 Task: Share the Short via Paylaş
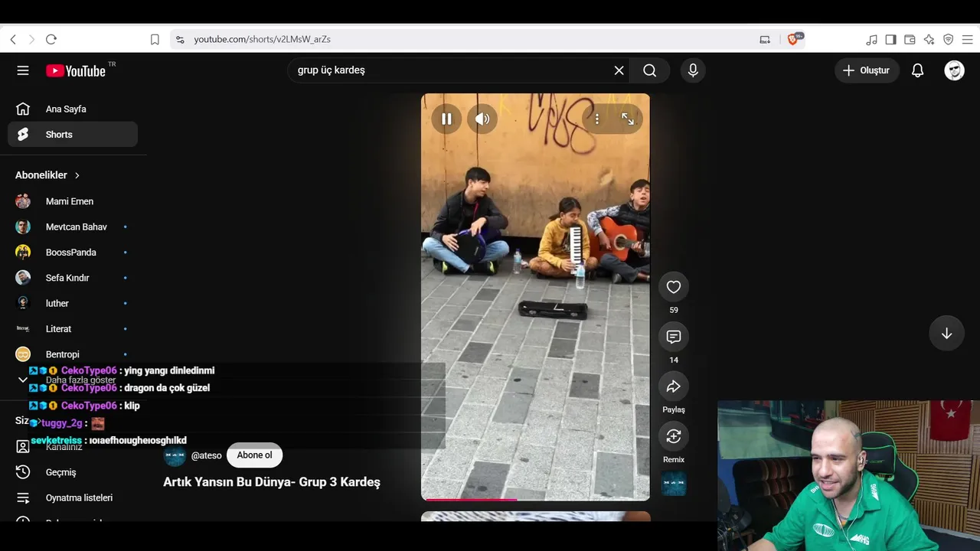(674, 386)
